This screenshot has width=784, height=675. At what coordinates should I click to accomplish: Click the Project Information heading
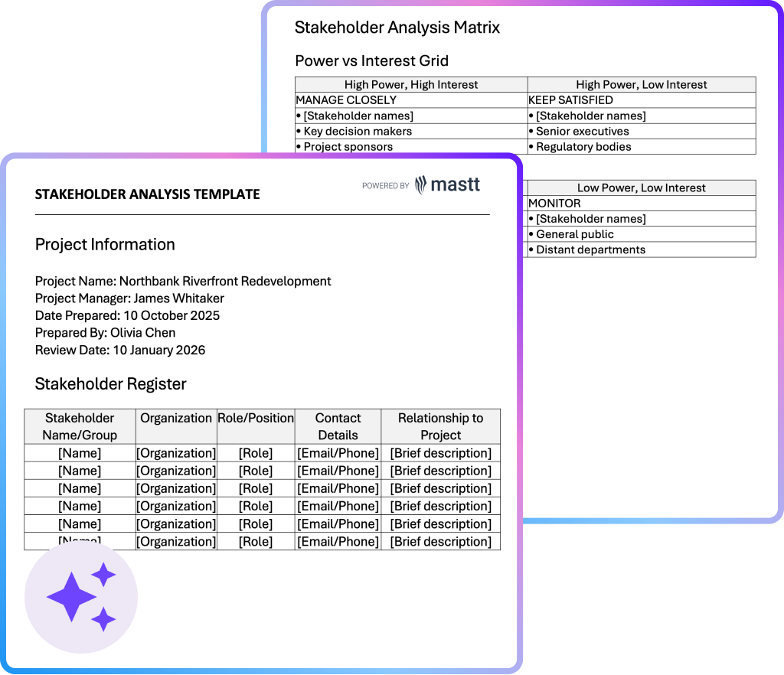click(x=105, y=245)
